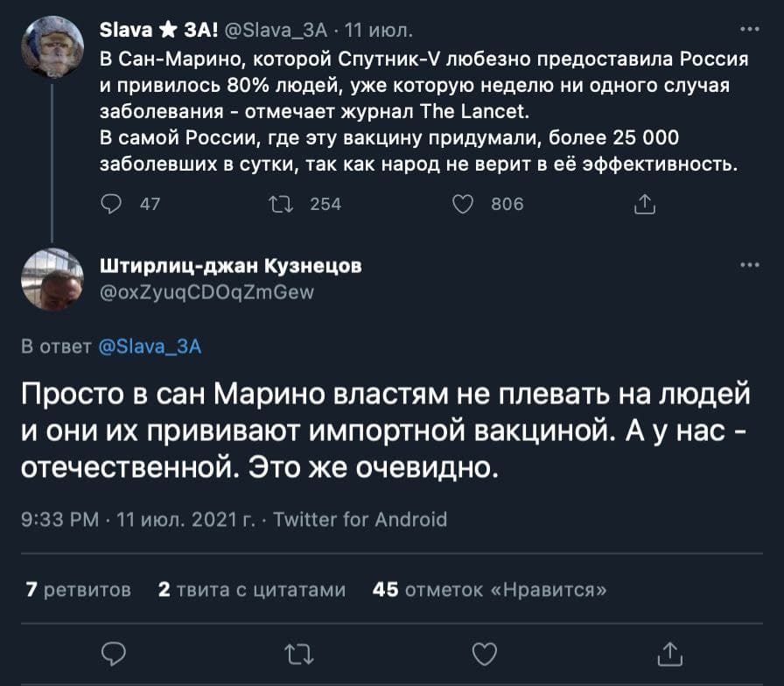Screen dimensions: 784x686
Task: Like the Штирлиц-джан Кузнецов reply
Action: (484, 653)
